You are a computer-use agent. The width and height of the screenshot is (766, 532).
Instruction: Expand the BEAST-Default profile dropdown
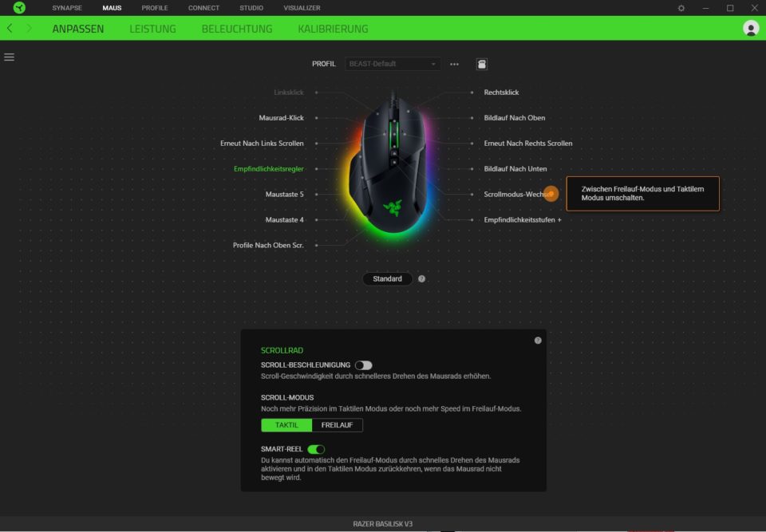393,64
